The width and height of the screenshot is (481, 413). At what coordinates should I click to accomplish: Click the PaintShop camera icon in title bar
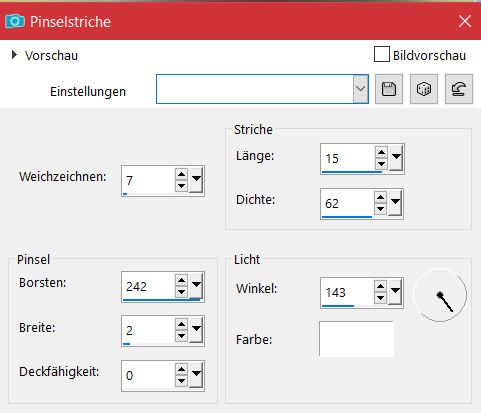tap(15, 21)
